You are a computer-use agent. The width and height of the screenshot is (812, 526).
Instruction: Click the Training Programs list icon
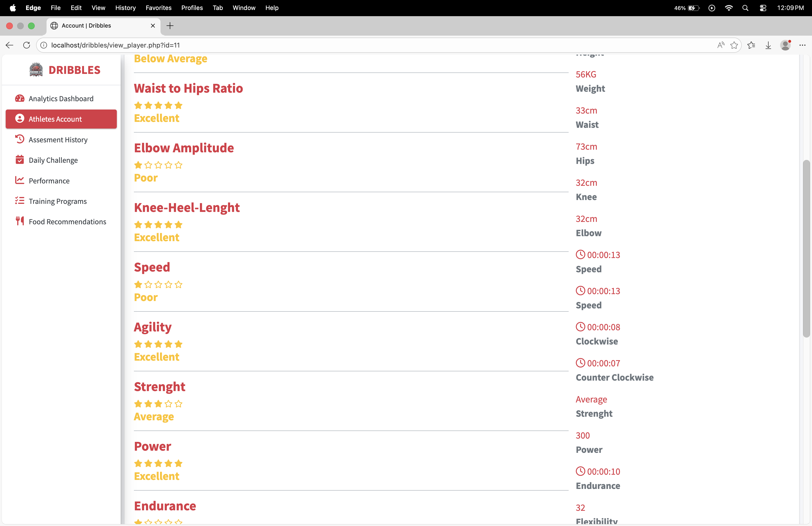coord(20,201)
